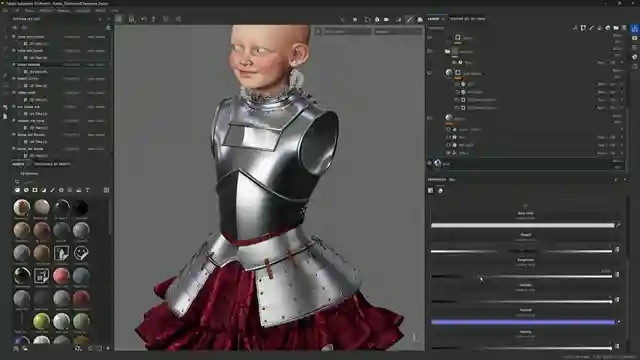The width and height of the screenshot is (640, 360).
Task: Click the eyedropper beside Base color bar
Action: pos(618,225)
